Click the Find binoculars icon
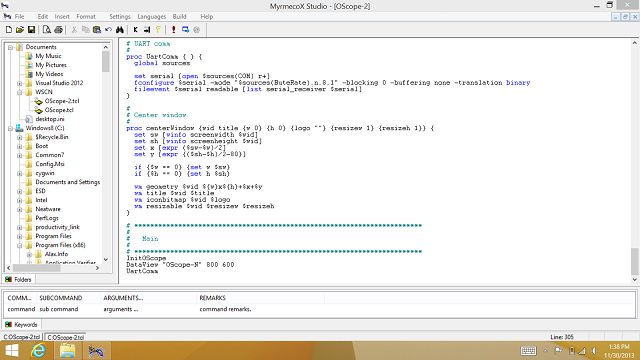 pyautogui.click(x=120, y=29)
